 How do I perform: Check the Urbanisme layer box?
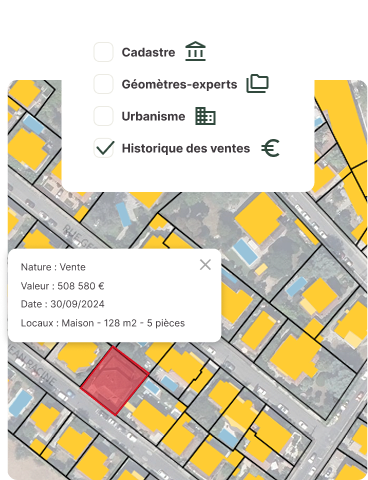click(103, 116)
